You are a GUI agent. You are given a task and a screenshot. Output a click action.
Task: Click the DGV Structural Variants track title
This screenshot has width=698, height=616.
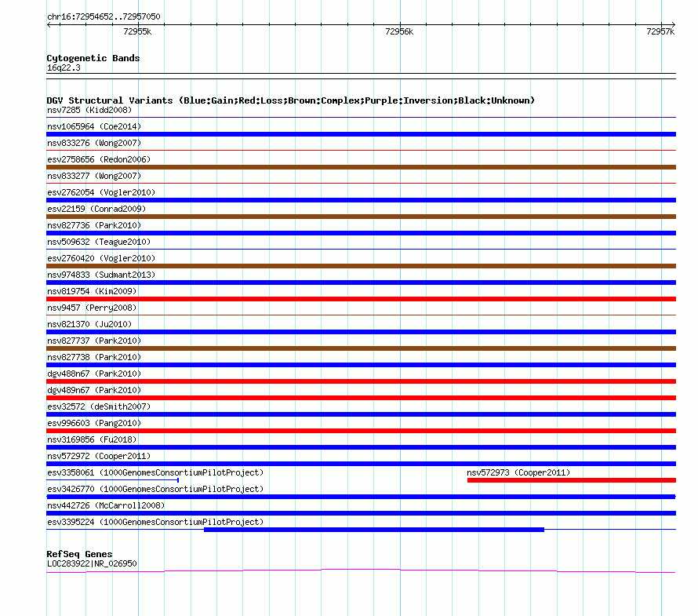click(x=290, y=100)
